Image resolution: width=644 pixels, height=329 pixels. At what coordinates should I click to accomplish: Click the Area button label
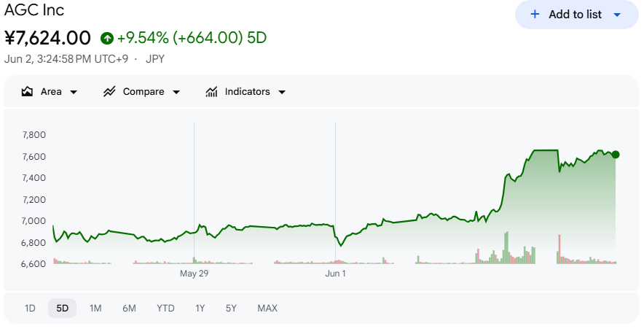(51, 91)
